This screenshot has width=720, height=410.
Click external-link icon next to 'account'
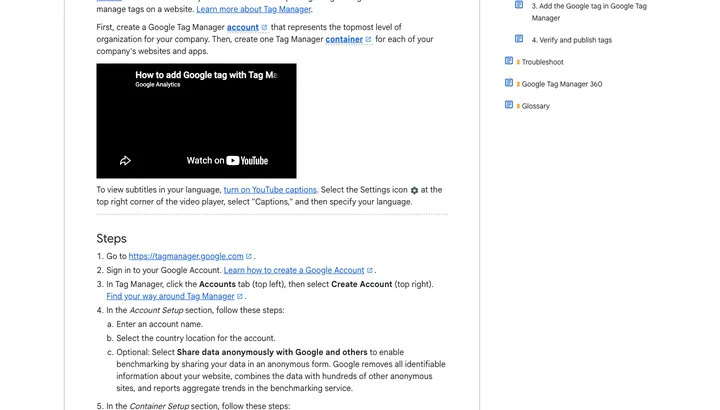pos(264,27)
